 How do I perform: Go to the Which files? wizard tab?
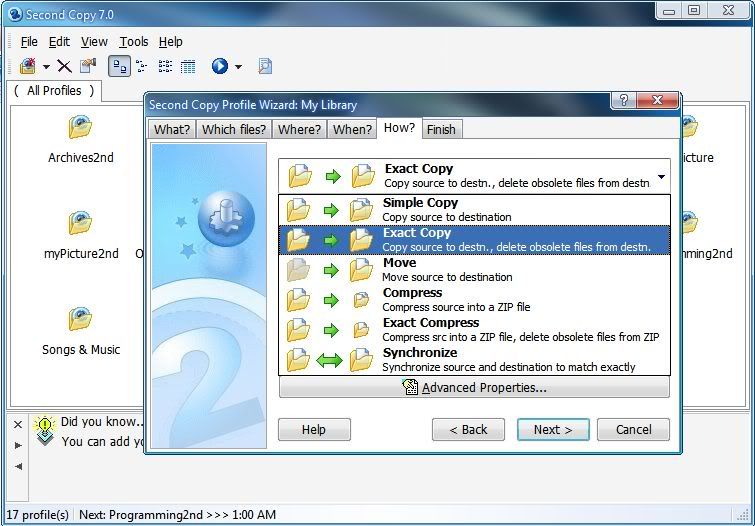(234, 130)
